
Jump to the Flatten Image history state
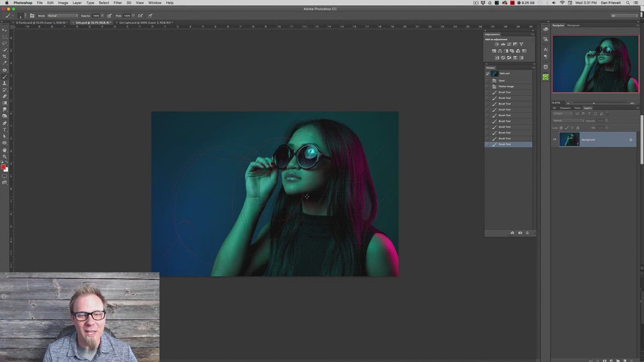coord(506,86)
